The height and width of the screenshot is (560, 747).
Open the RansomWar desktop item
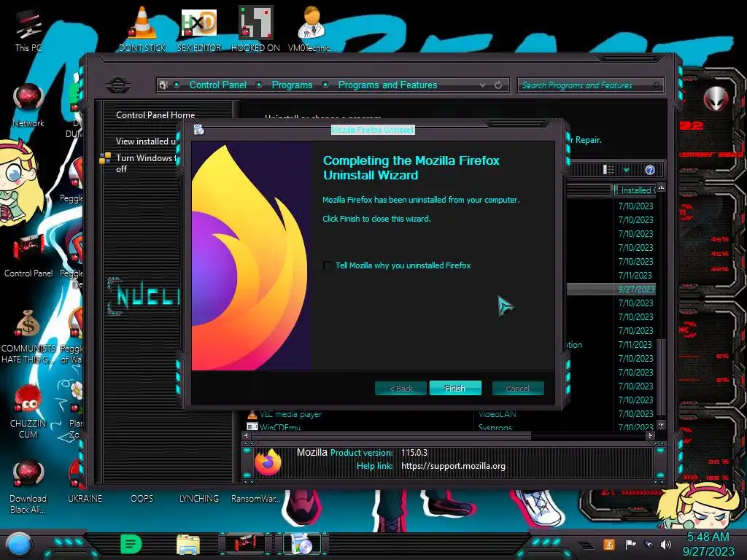click(x=255, y=498)
